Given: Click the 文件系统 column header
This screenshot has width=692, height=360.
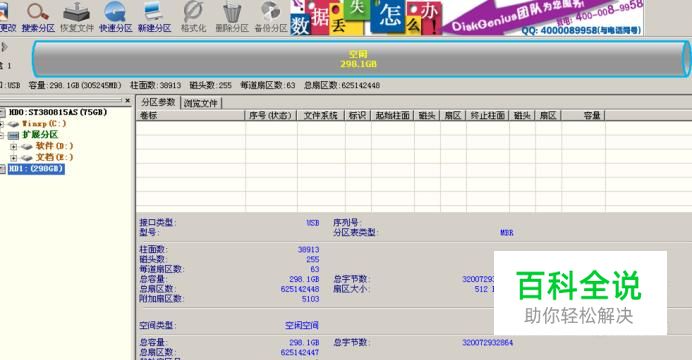Looking at the screenshot, I should [320, 115].
